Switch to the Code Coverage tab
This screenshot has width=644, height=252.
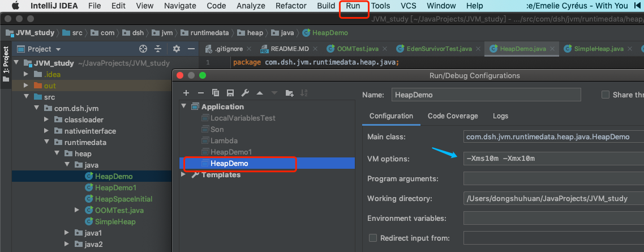click(x=453, y=116)
